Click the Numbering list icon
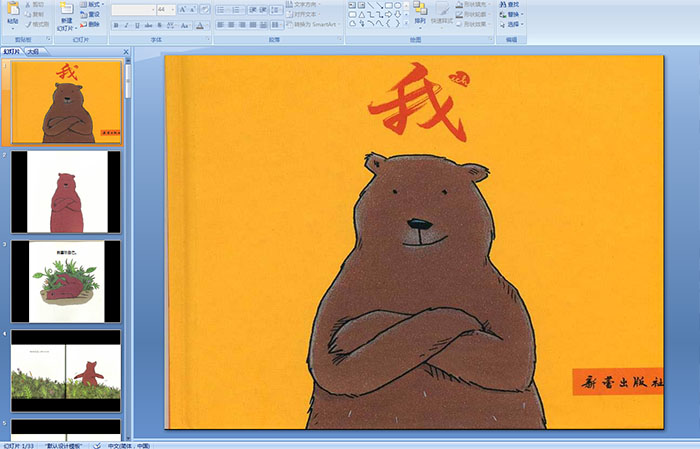The image size is (700, 449). click(237, 9)
